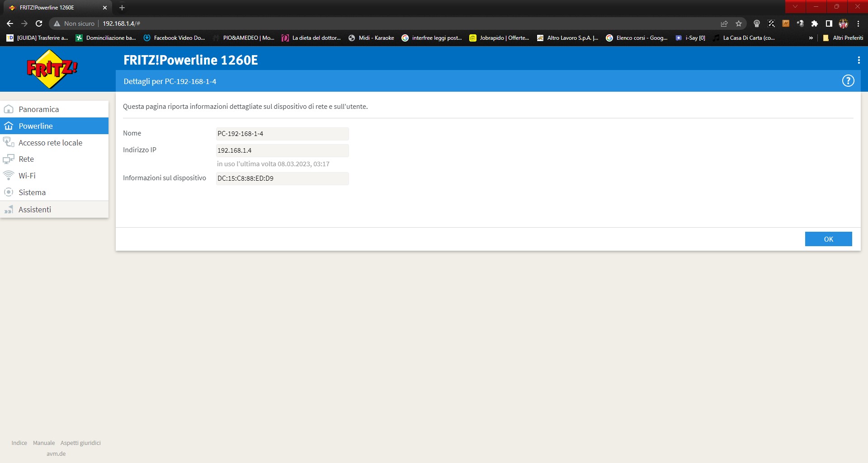Image resolution: width=868 pixels, height=463 pixels.
Task: Open tab search dropdown chevron
Action: coord(795,6)
